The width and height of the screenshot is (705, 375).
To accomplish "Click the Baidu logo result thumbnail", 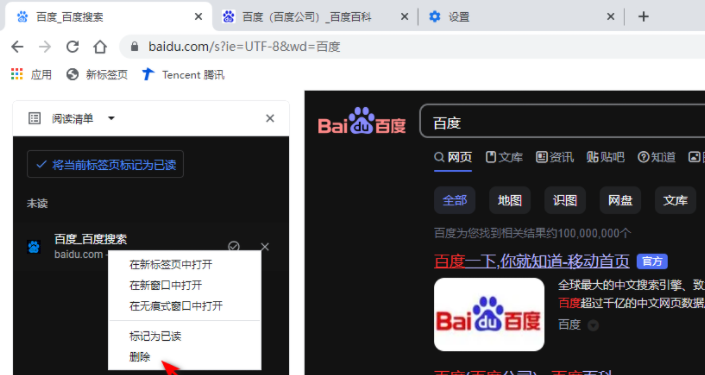I will (x=489, y=314).
